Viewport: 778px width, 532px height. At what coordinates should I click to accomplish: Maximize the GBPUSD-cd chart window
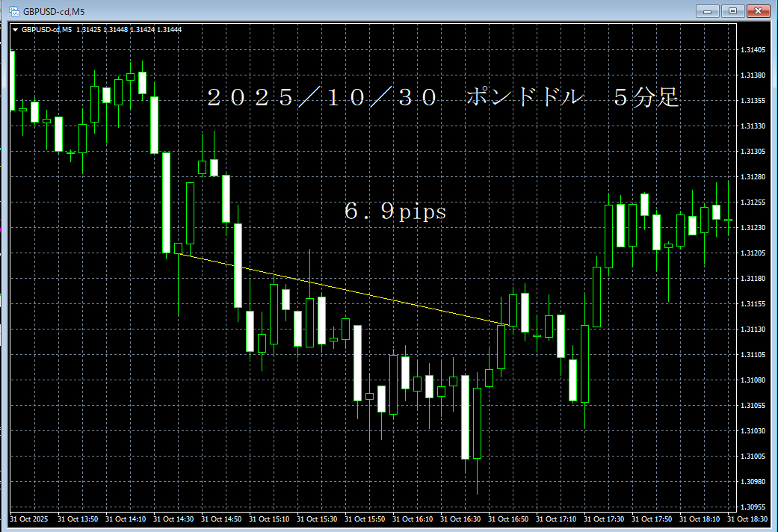pyautogui.click(x=732, y=11)
